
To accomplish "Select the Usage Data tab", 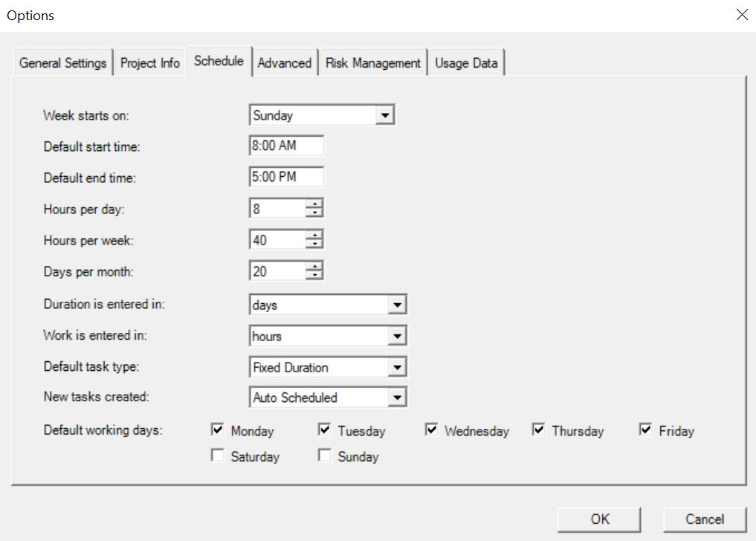I will 466,63.
